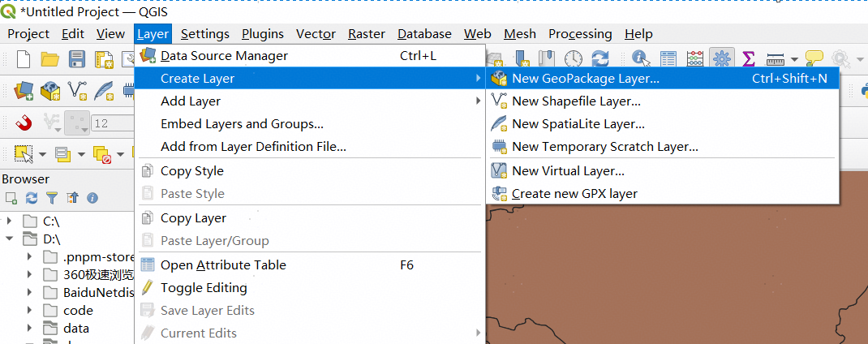
Task: Click the New Project toolbar icon
Action: point(24,58)
